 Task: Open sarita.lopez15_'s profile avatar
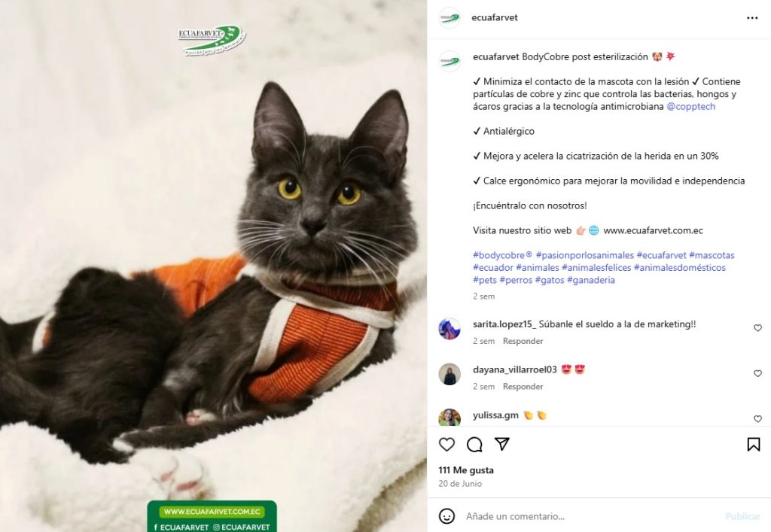pyautogui.click(x=449, y=329)
